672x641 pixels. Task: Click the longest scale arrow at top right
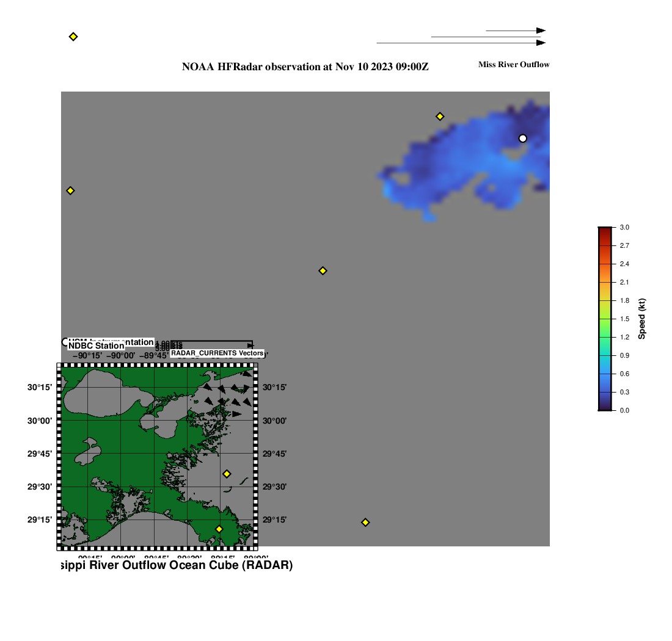pos(461,43)
